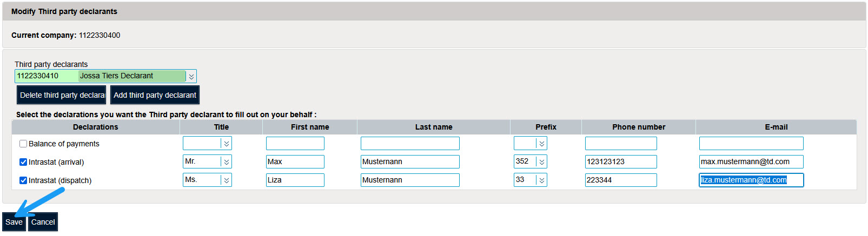This screenshot has height=236, width=868.
Task: Uncheck the Intrastat (arrival) checkbox
Action: point(23,162)
